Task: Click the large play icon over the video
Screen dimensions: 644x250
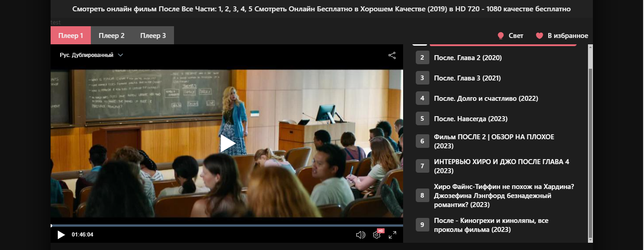Action: 228,143
